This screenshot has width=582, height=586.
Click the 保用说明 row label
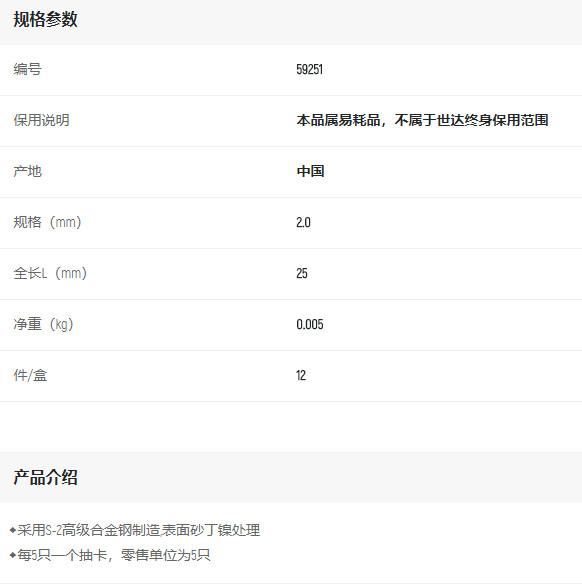click(41, 120)
